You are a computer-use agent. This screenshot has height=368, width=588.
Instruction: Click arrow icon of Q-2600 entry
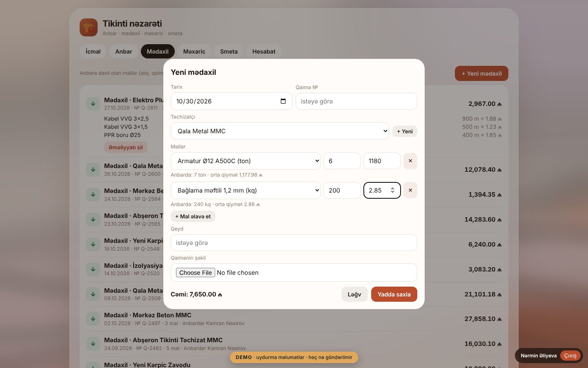tap(93, 169)
